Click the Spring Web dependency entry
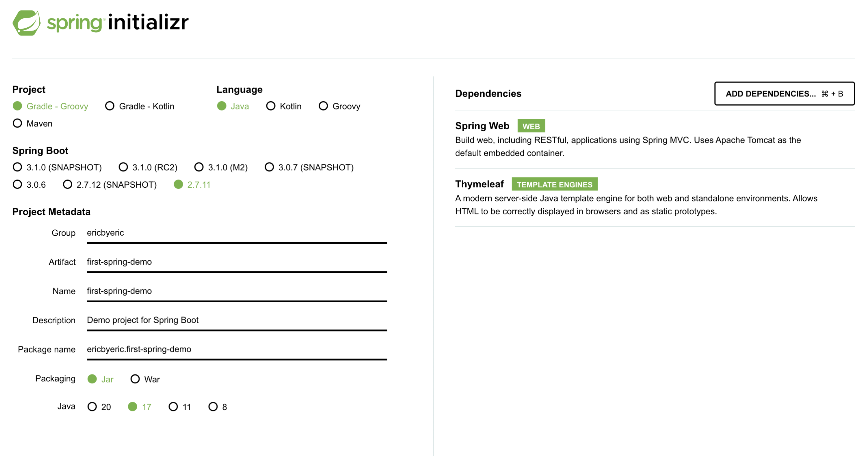The width and height of the screenshot is (868, 456). 482,126
